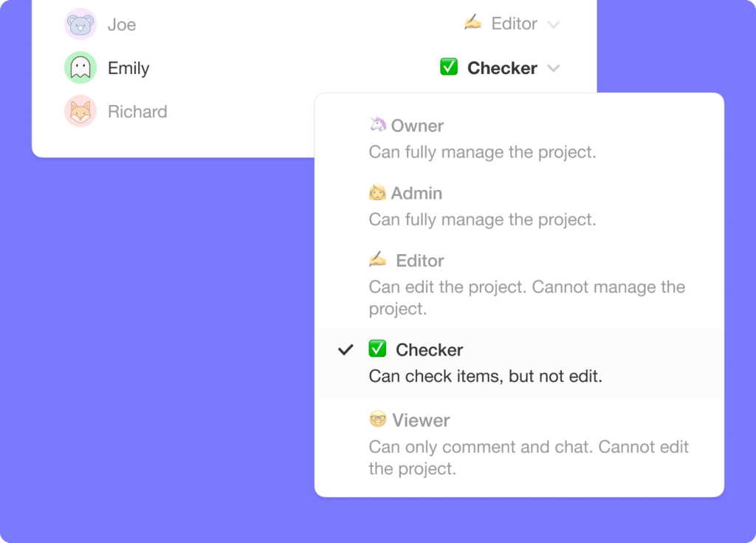Click the glasses emoji next to Viewer option
This screenshot has height=543, width=756.
coord(378,420)
